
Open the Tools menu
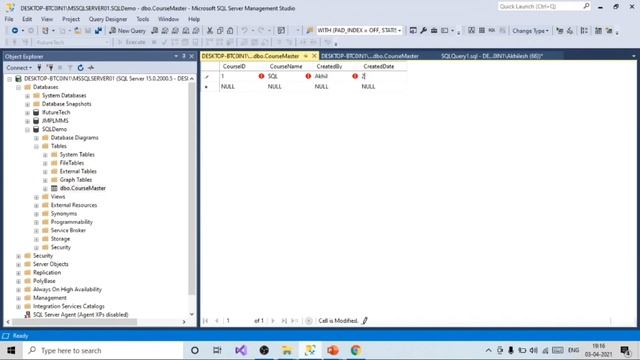point(142,19)
